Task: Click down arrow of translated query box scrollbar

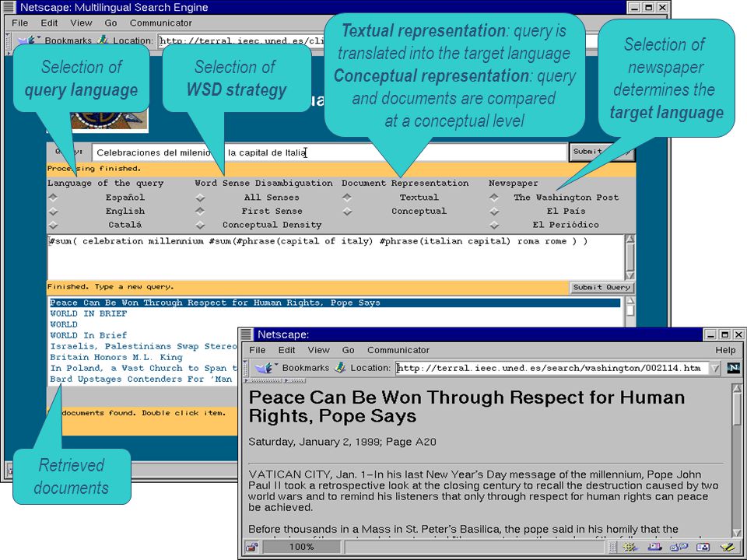Action: pyautogui.click(x=630, y=275)
